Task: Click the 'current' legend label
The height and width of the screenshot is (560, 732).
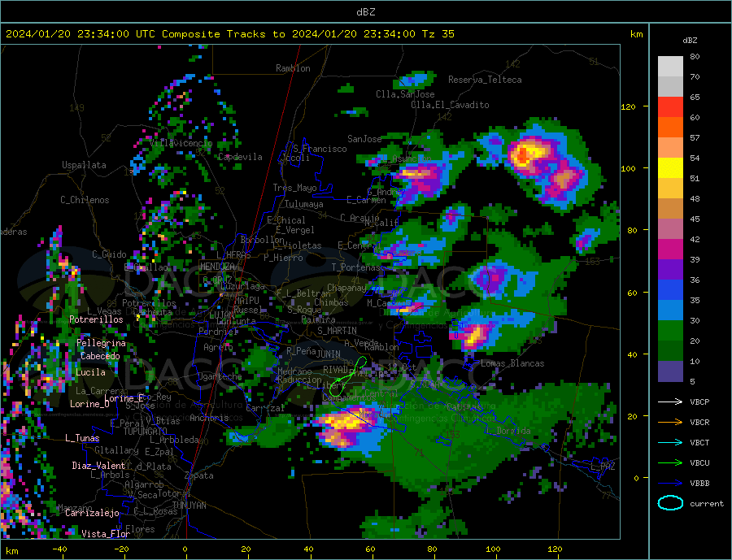Action: pos(707,504)
